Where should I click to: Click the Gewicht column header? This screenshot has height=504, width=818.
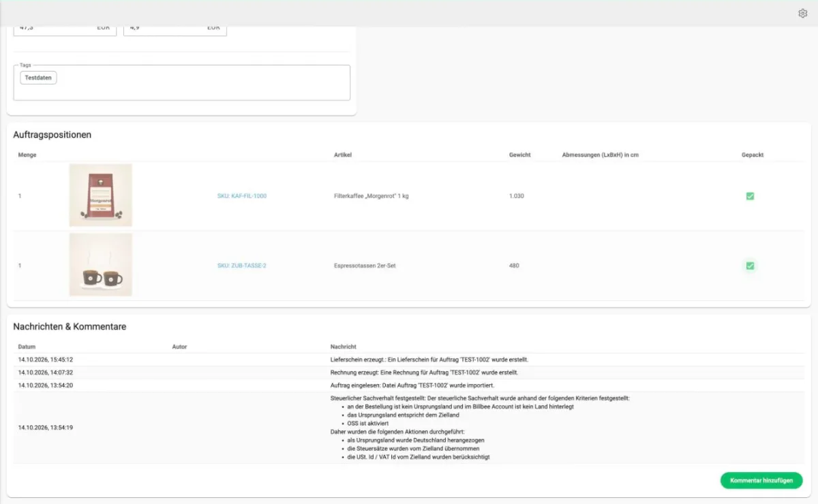520,155
